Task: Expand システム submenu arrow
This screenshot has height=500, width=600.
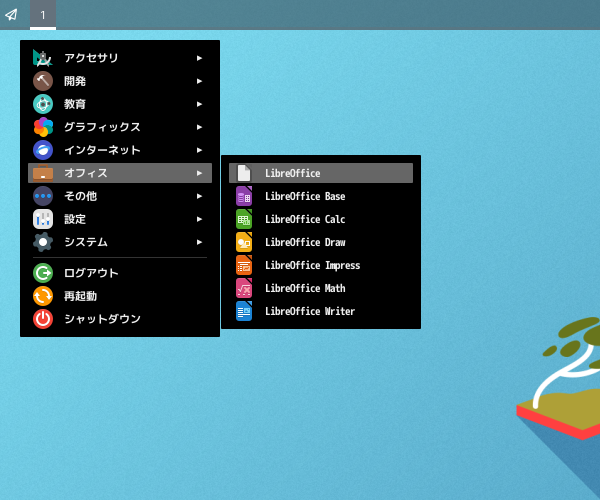Action: point(199,242)
